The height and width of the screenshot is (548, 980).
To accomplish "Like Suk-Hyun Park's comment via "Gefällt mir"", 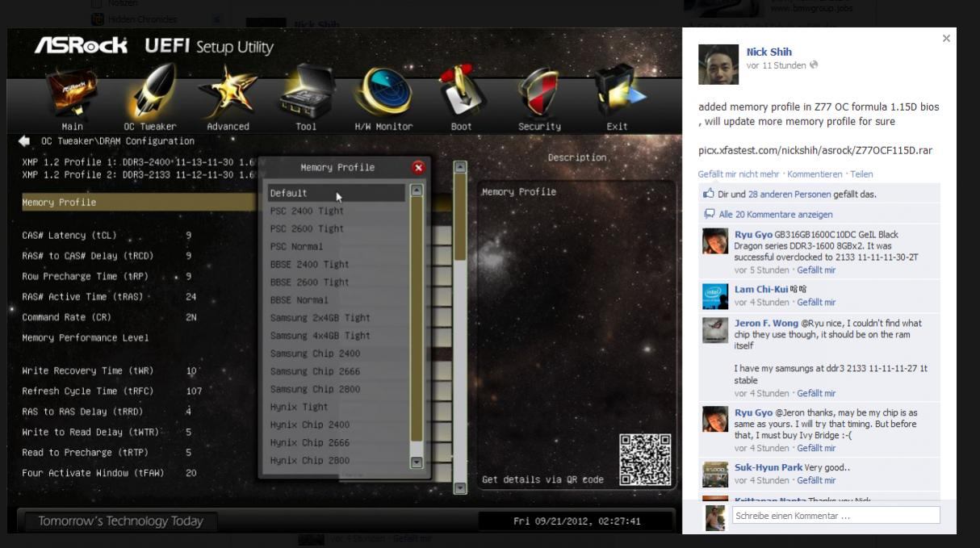I will (816, 480).
